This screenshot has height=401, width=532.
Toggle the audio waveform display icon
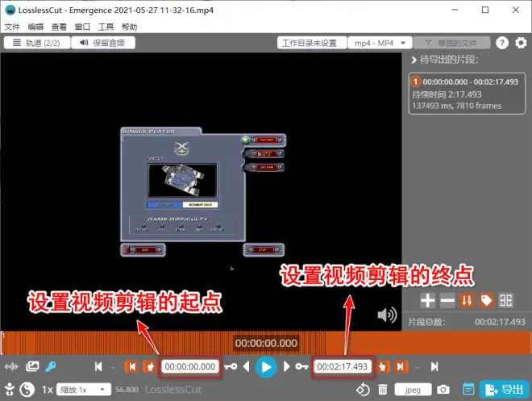(11, 366)
